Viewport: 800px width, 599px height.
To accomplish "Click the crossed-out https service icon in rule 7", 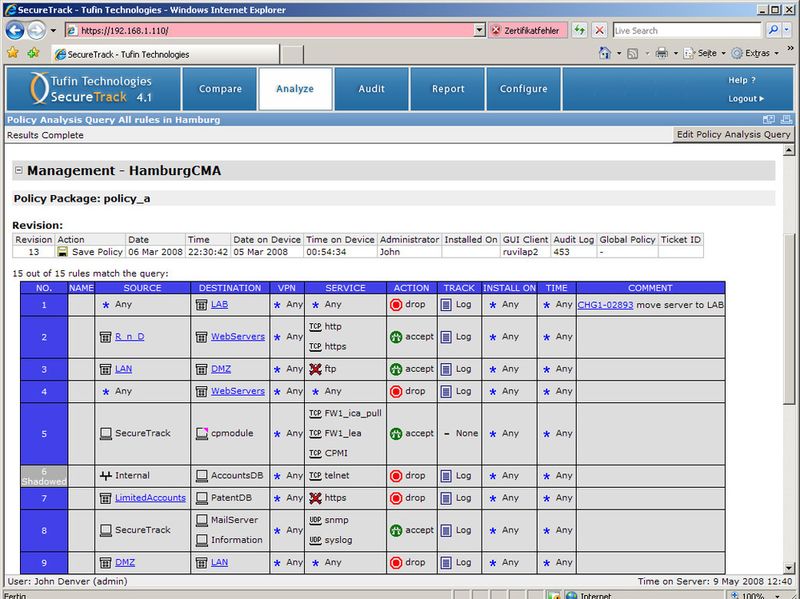I will (315, 498).
